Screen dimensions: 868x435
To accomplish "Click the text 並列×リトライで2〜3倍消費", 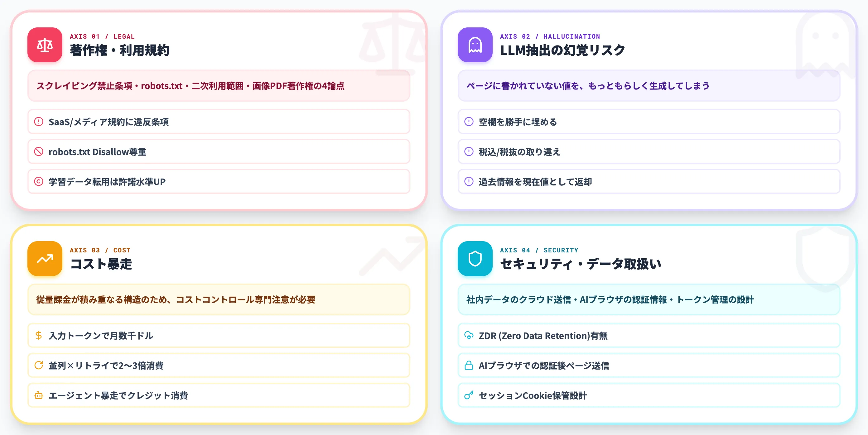I will click(x=106, y=366).
